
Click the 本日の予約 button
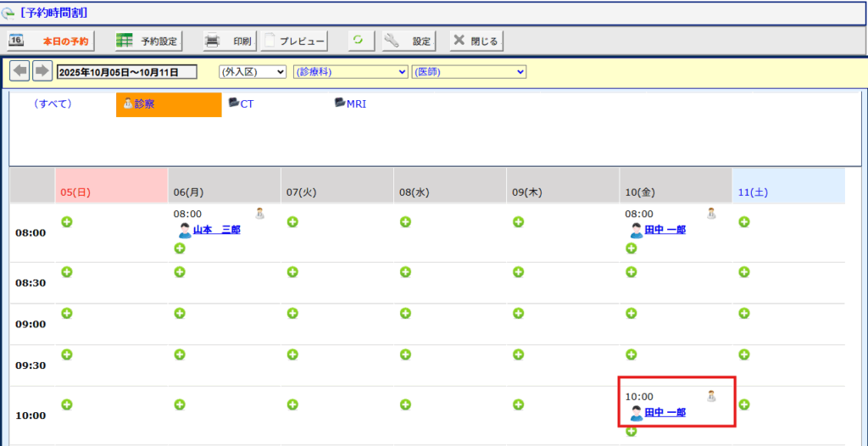(x=51, y=41)
